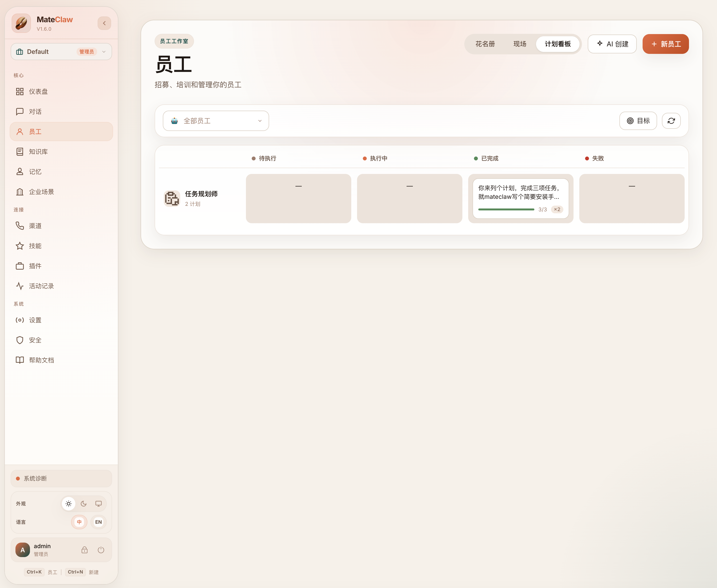Click the ×2 count badge

click(x=557, y=210)
